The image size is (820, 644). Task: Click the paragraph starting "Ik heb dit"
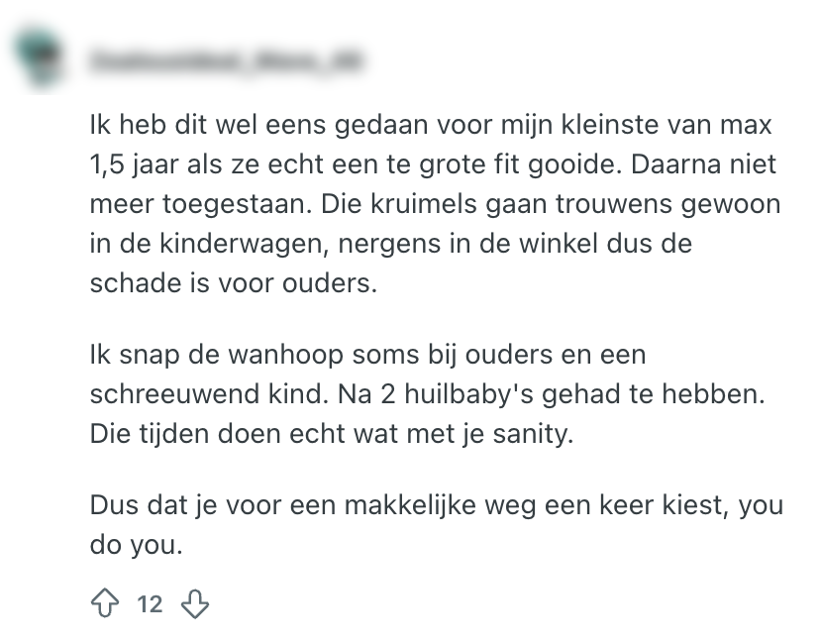point(436,204)
